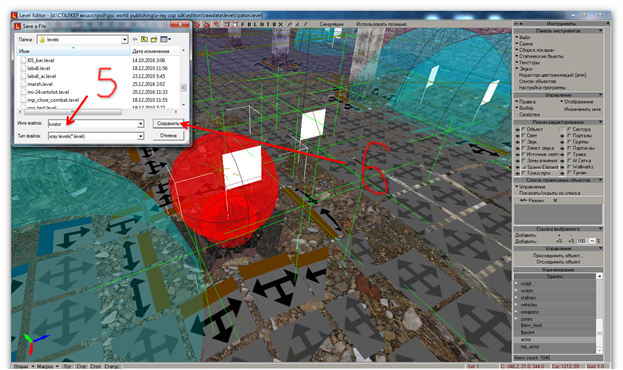Toggle the AI Сетка edit mode checkbox
The width and height of the screenshot is (623, 370).
tap(569, 161)
